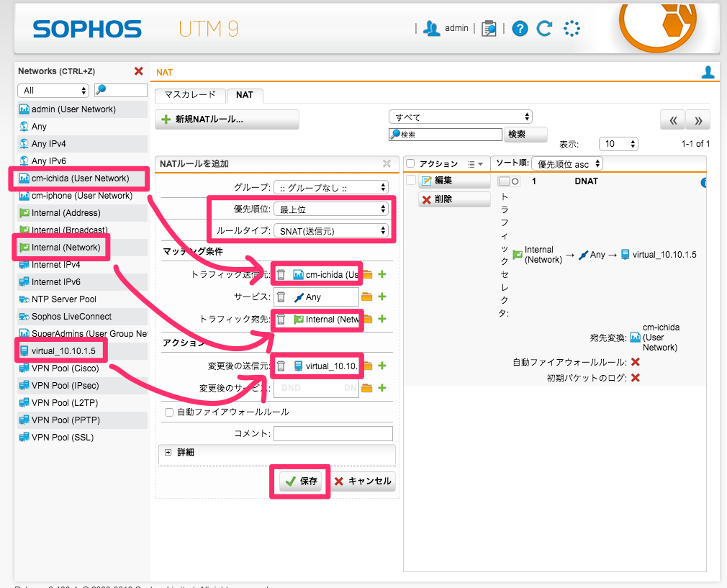The width and height of the screenshot is (727, 588).
Task: Select NTP Server Pool entry
Action: click(82, 299)
